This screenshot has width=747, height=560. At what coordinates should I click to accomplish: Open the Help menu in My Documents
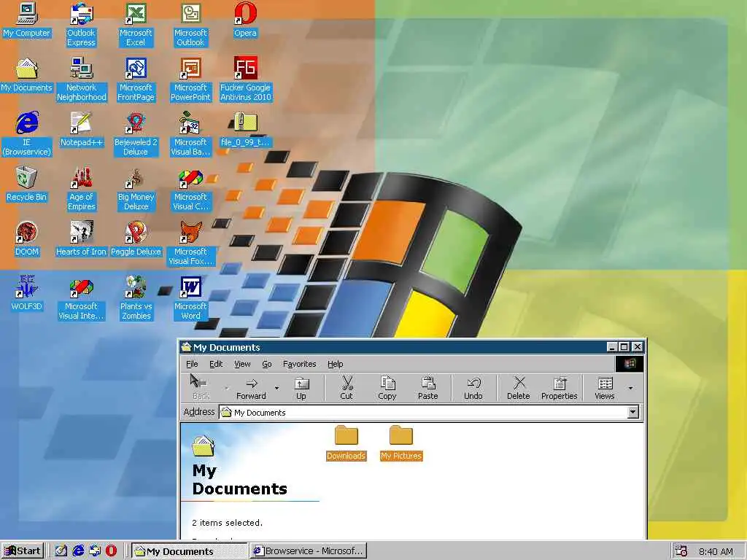(335, 364)
